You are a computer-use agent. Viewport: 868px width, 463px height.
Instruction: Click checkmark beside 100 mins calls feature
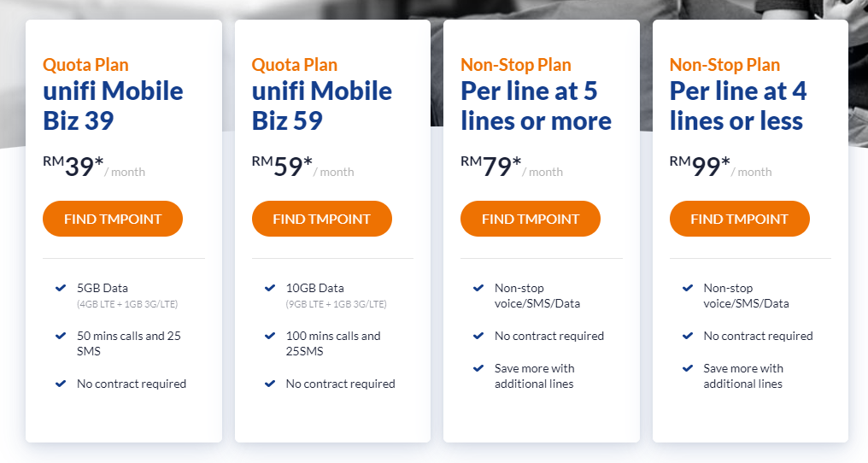click(x=270, y=336)
